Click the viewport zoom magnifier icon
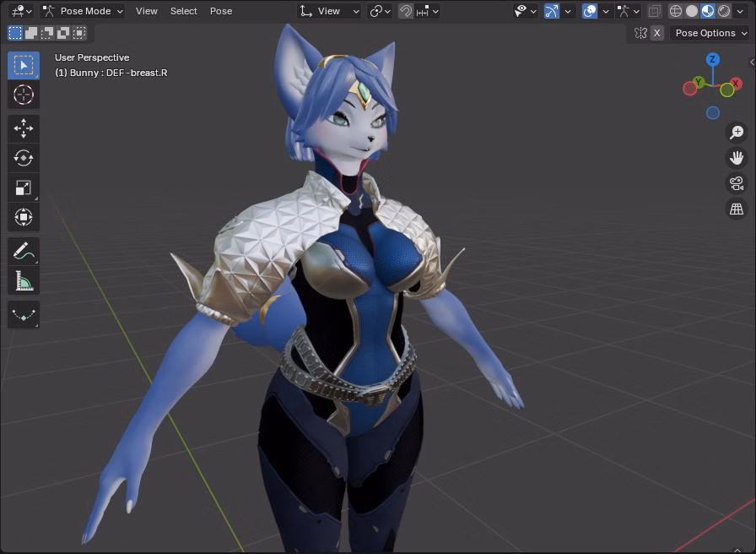 click(x=737, y=133)
